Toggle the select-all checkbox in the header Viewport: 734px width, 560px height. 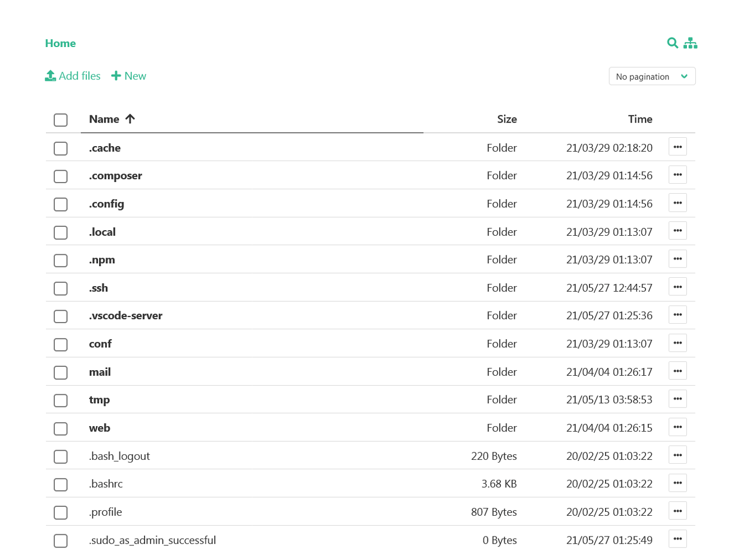(60, 119)
